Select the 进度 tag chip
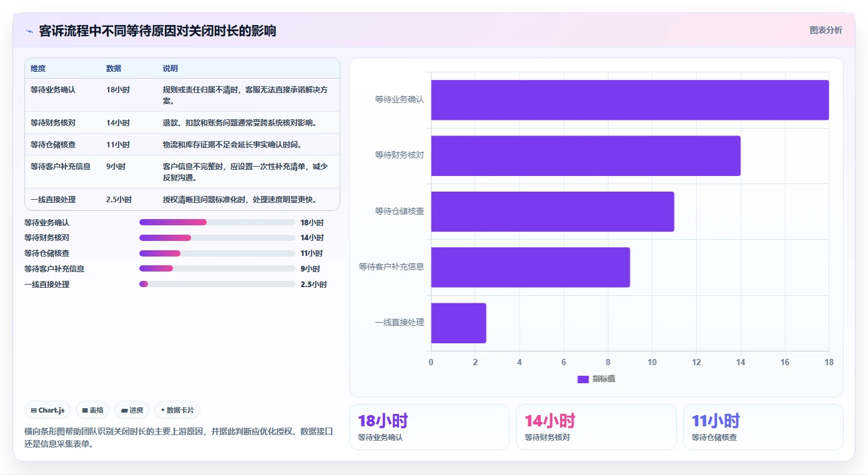868x475 pixels. [x=132, y=410]
